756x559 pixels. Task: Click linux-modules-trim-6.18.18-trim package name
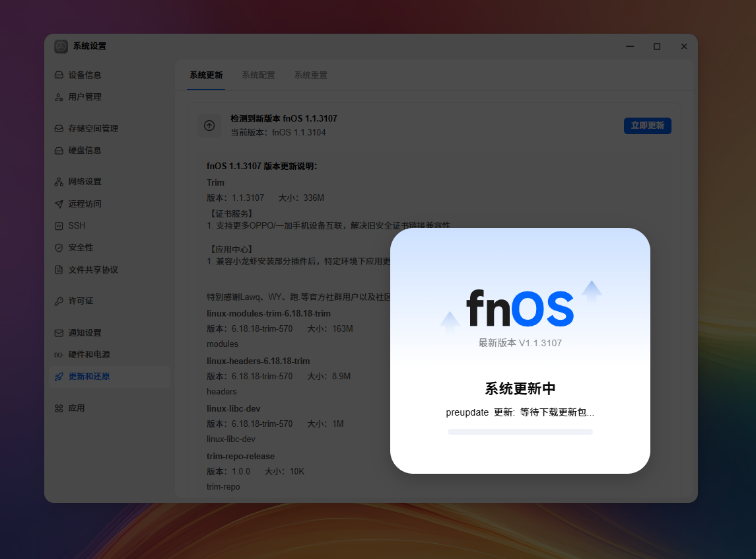click(269, 313)
